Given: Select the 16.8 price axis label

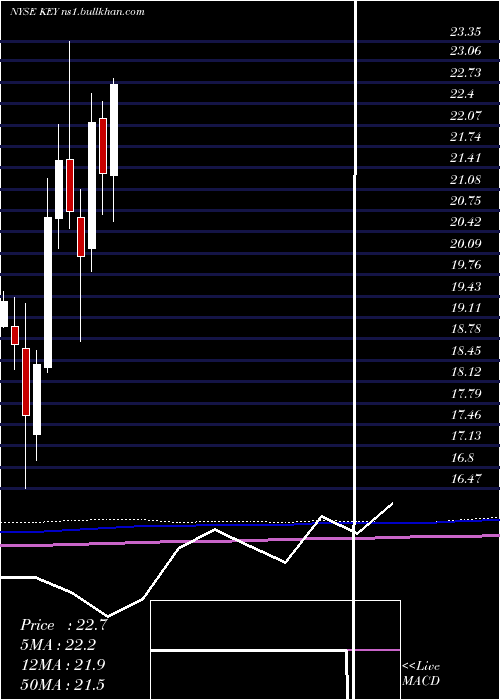Looking at the screenshot, I should point(462,458).
